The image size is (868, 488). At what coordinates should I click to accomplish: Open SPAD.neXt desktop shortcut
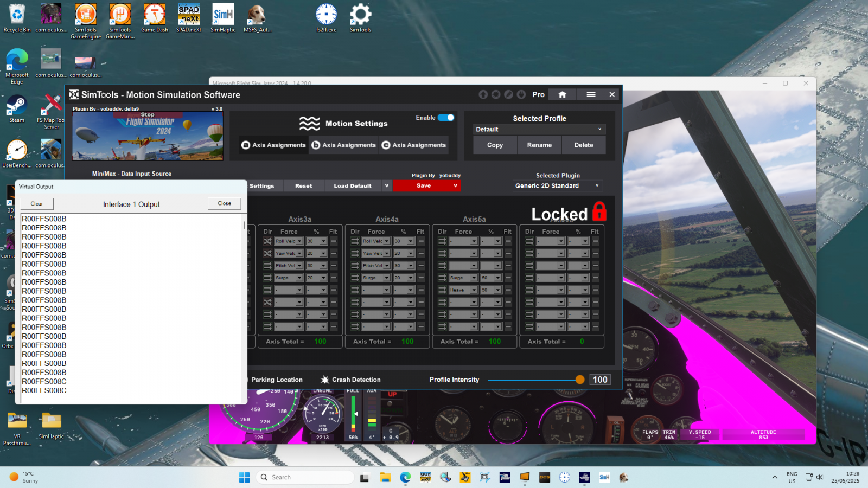189,18
